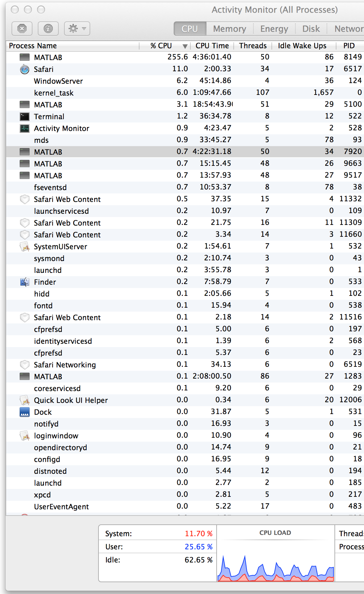
Task: Select cfprefsd name with PID 23
Action: pyautogui.click(x=48, y=353)
